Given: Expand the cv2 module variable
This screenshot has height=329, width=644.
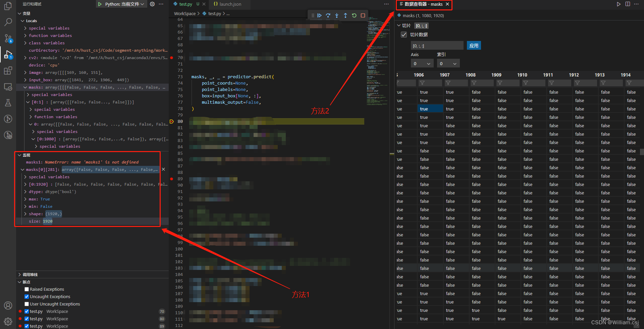Looking at the screenshot, I should 25,58.
